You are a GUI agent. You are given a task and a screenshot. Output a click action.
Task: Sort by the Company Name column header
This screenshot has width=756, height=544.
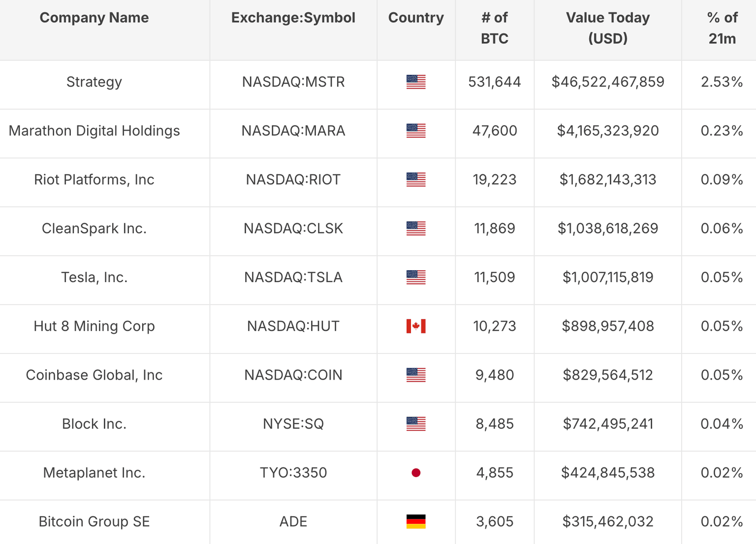pos(94,18)
